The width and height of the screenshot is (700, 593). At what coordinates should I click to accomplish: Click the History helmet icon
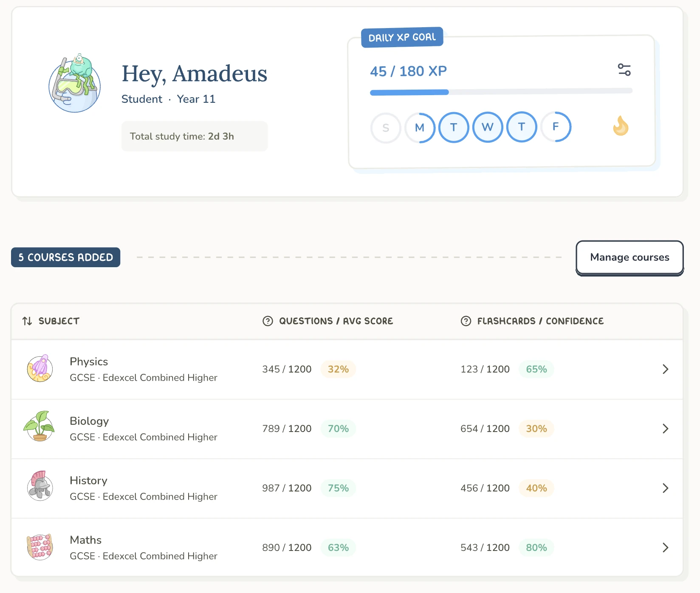coord(40,486)
